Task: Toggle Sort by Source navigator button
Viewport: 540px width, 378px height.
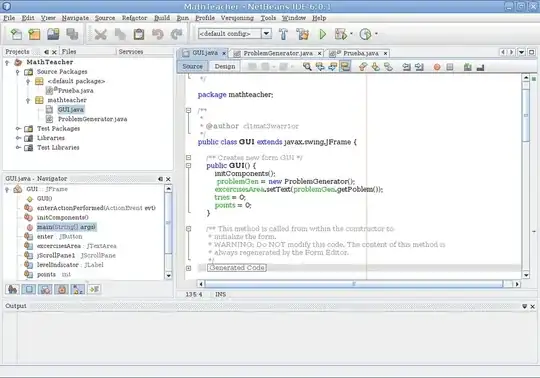Action: pyautogui.click(x=94, y=290)
